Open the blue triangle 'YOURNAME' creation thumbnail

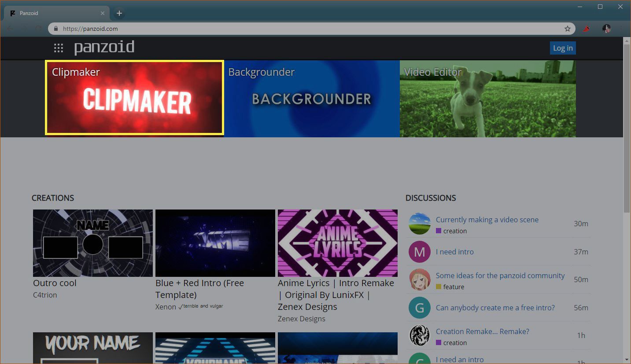[215, 348]
